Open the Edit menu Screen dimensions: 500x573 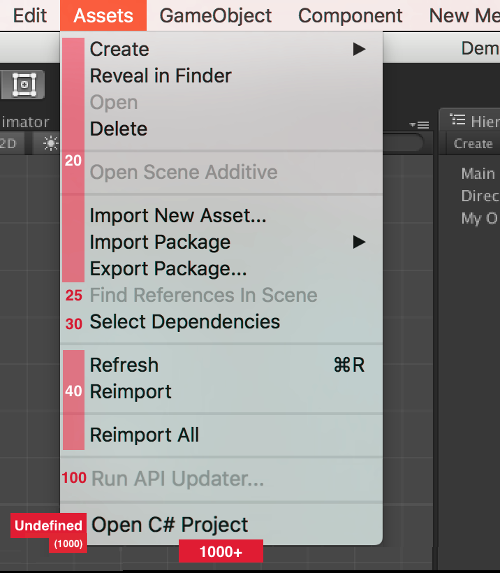[x=30, y=16]
